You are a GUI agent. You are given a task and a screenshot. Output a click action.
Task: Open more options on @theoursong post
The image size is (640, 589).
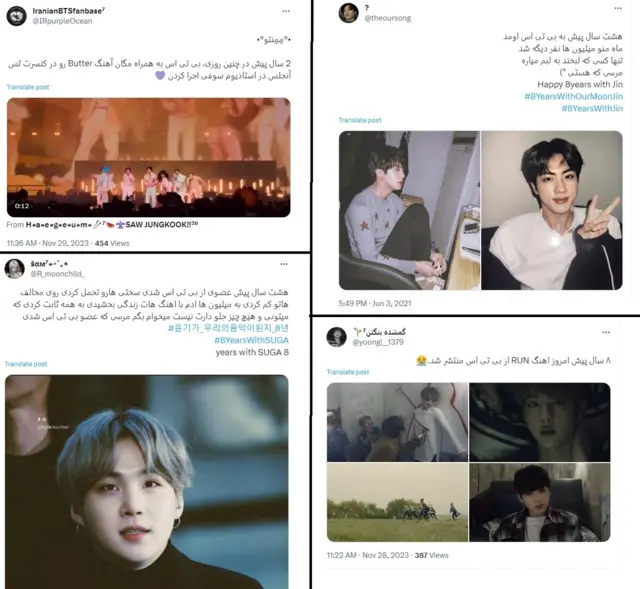618,8
